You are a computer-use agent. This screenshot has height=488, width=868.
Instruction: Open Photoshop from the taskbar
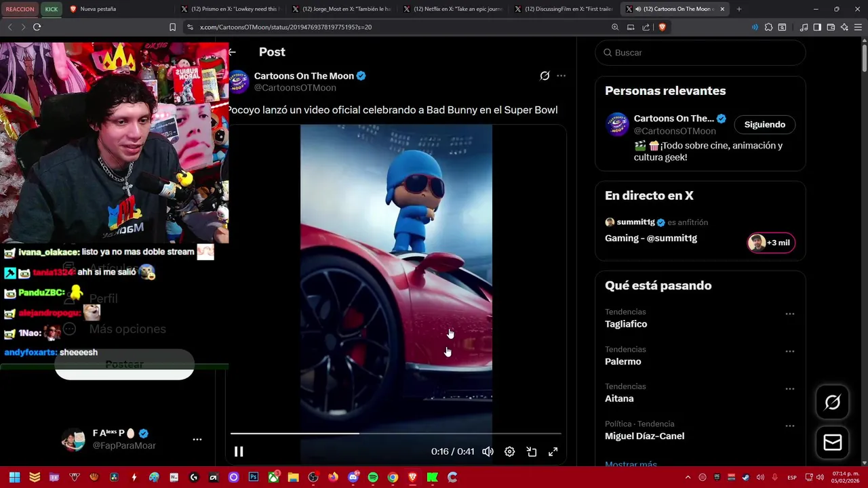[254, 477]
